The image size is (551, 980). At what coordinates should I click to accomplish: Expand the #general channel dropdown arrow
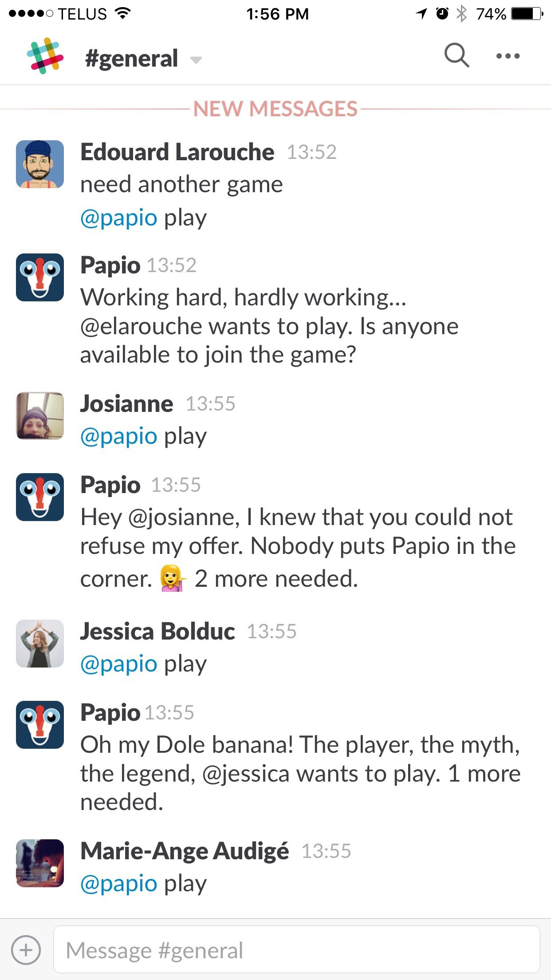pos(196,60)
